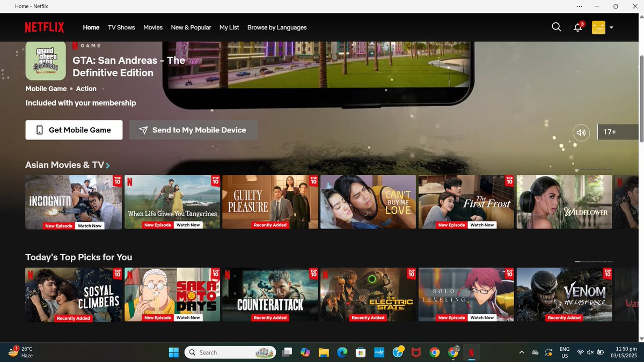Open The Electric State card
Screen dimensions: 644x362
[368, 295]
